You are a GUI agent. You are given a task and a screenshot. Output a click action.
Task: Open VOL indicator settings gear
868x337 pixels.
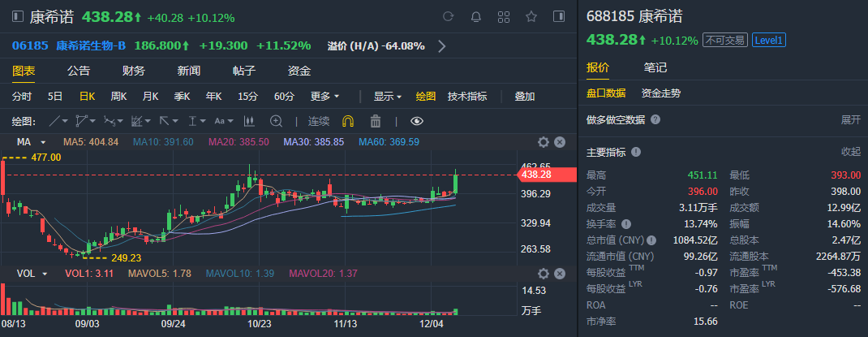coord(543,274)
